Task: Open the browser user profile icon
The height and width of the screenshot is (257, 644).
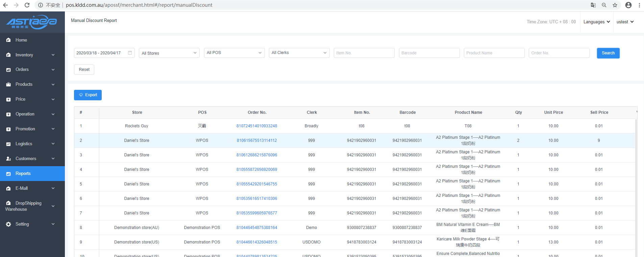Action: click(x=628, y=5)
